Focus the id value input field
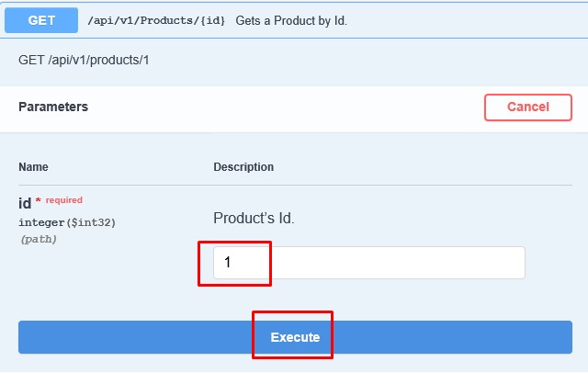The height and width of the screenshot is (373, 588). (369, 263)
